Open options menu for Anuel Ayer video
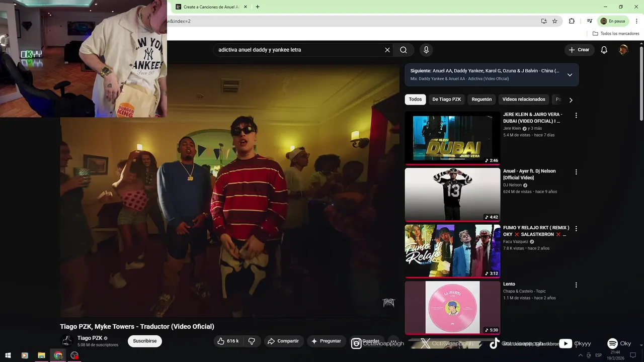Screen dimensions: 644x362 576,172
